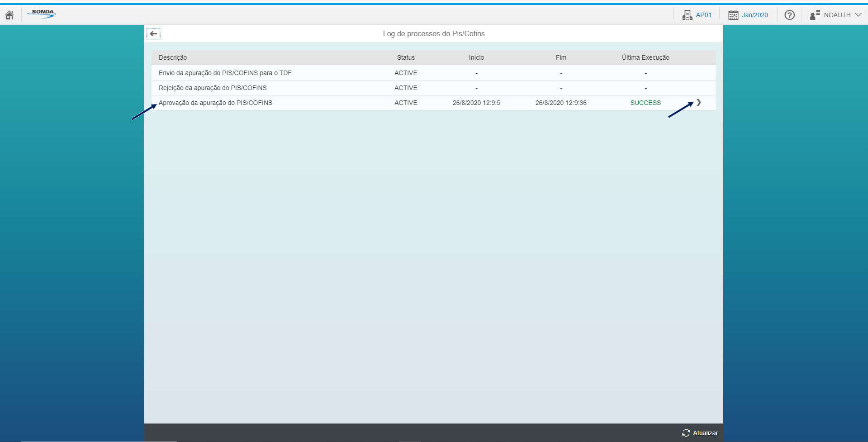The height and width of the screenshot is (442, 868).
Task: Open the company building icon next to AP01
Action: [687, 15]
